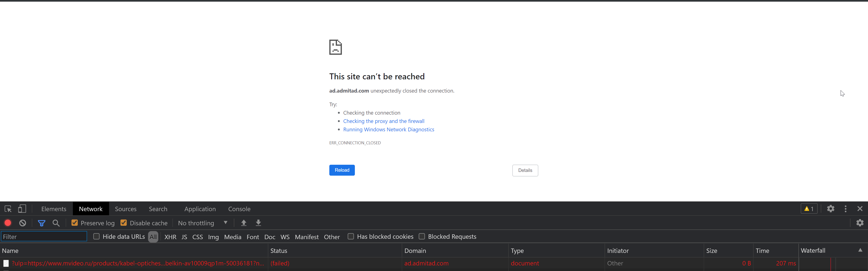
Task: Select the Sources panel tab
Action: 126,209
